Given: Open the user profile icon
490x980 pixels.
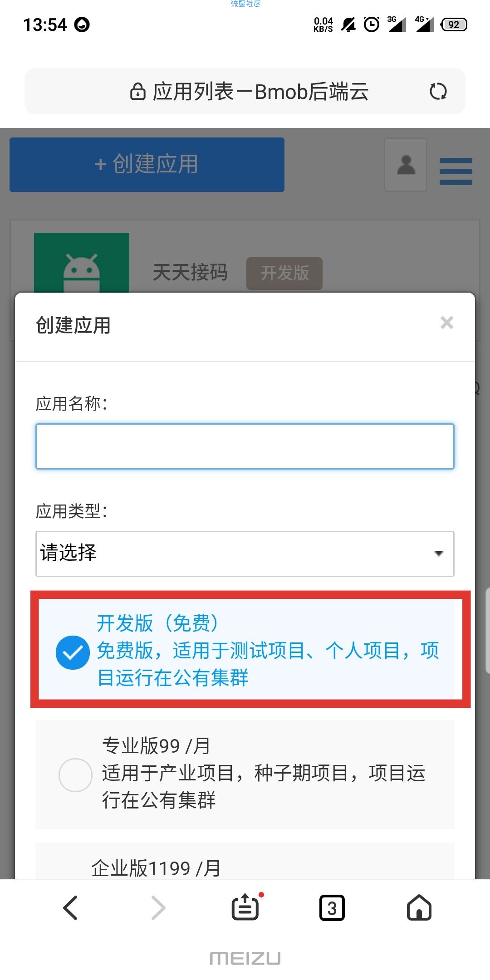Looking at the screenshot, I should (x=406, y=165).
